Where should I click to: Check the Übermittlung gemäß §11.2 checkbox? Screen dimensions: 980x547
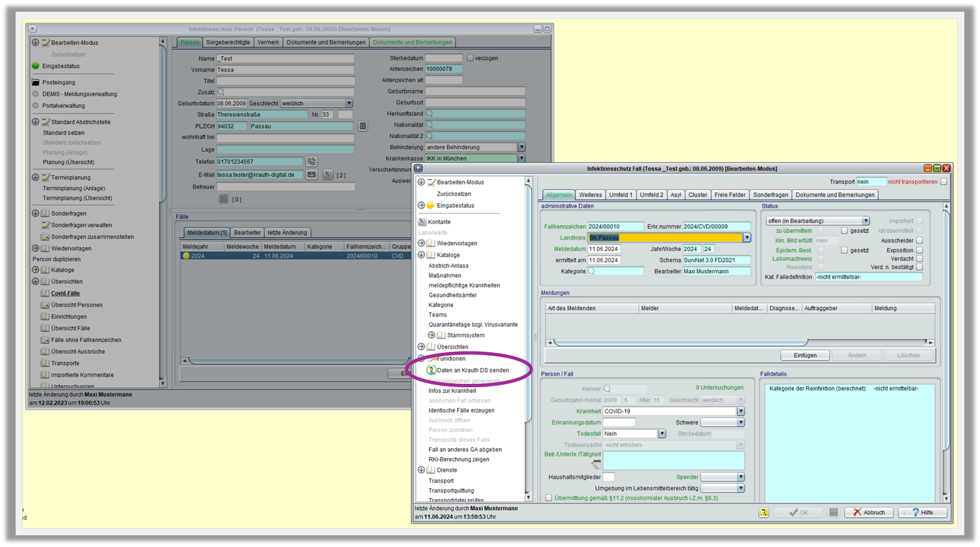(548, 498)
